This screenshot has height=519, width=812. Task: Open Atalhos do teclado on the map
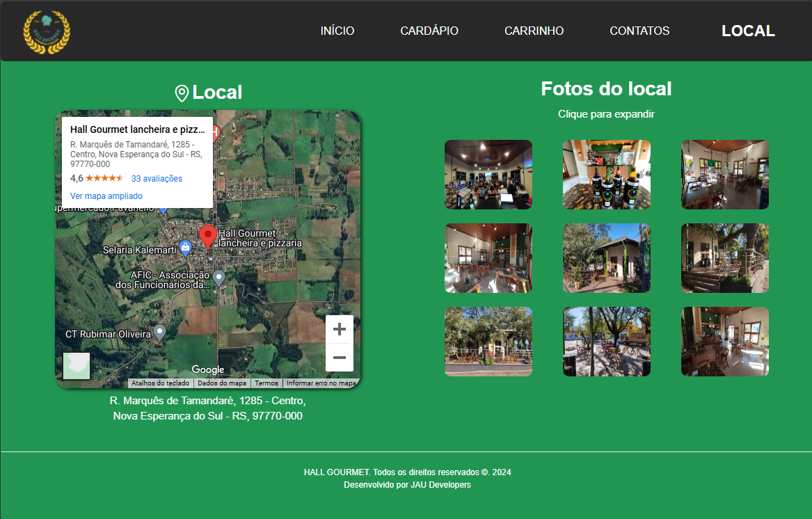pyautogui.click(x=160, y=383)
